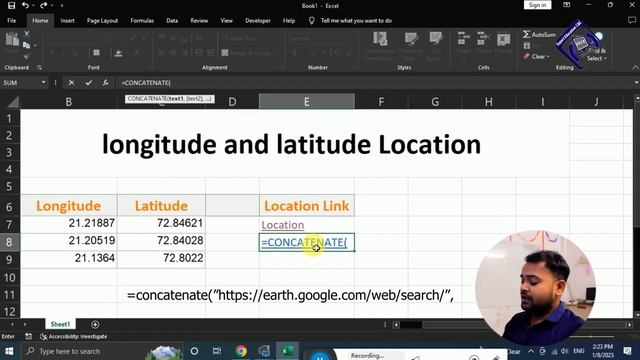Select the Sheet1 tab
Image resolution: width=640 pixels, height=360 pixels.
(x=60, y=324)
